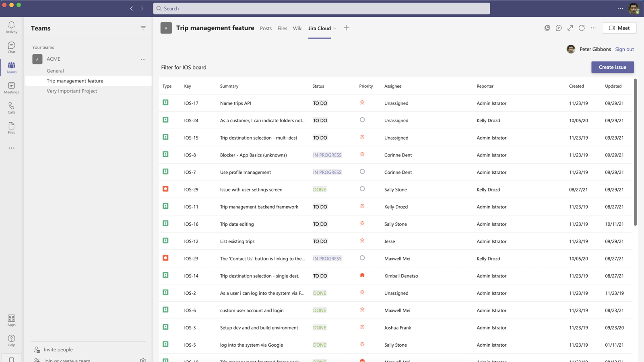Click the Create issue button
Image resolution: width=644 pixels, height=362 pixels.
(x=612, y=67)
